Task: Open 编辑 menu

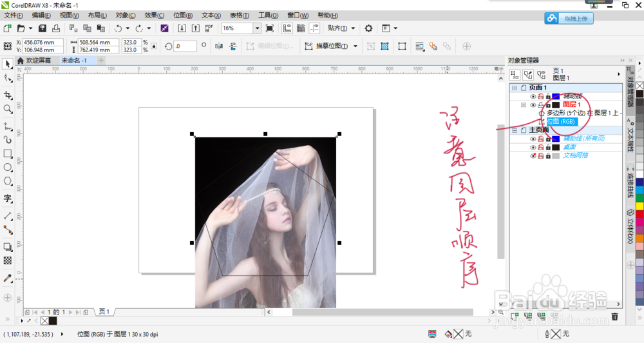Action: pyautogui.click(x=41, y=15)
